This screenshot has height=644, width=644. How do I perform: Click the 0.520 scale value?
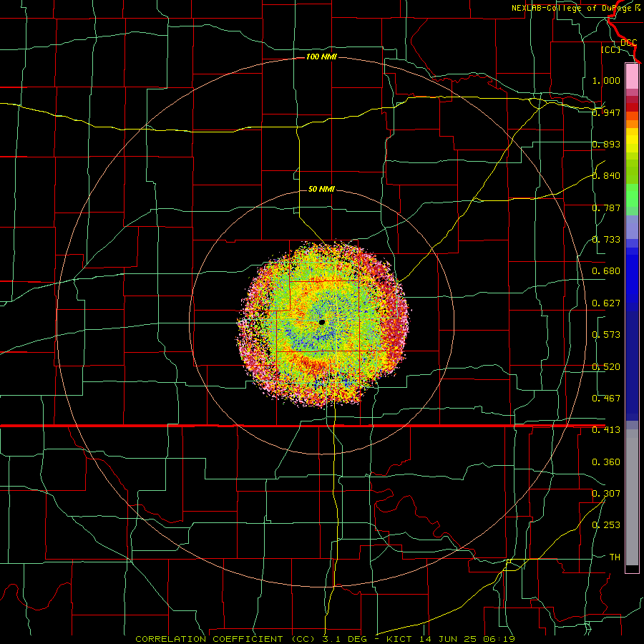point(606,367)
